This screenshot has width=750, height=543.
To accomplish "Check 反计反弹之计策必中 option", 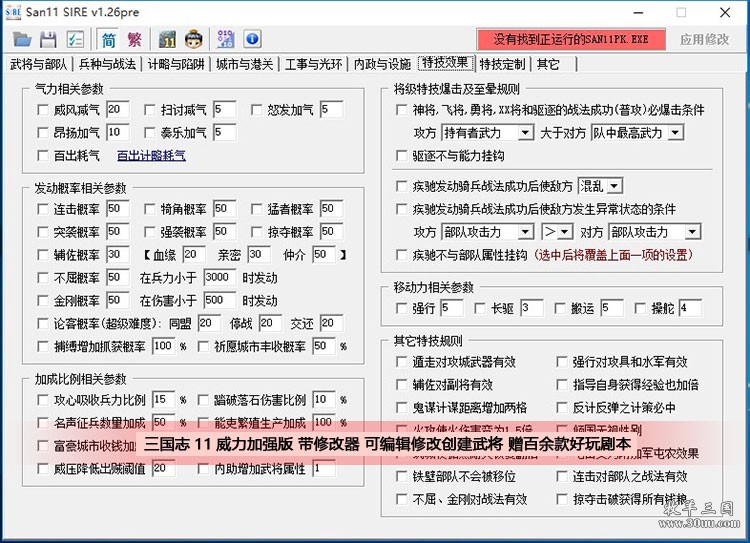I will click(562, 408).
